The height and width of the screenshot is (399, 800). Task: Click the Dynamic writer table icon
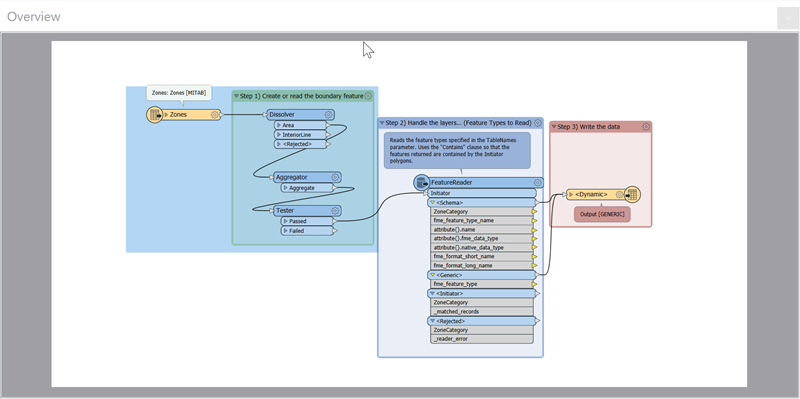tap(633, 194)
